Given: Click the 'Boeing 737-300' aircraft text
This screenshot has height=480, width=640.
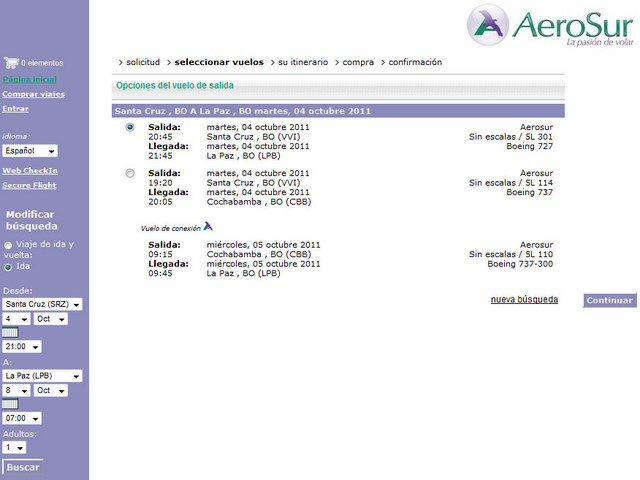Looking at the screenshot, I should pos(520,264).
